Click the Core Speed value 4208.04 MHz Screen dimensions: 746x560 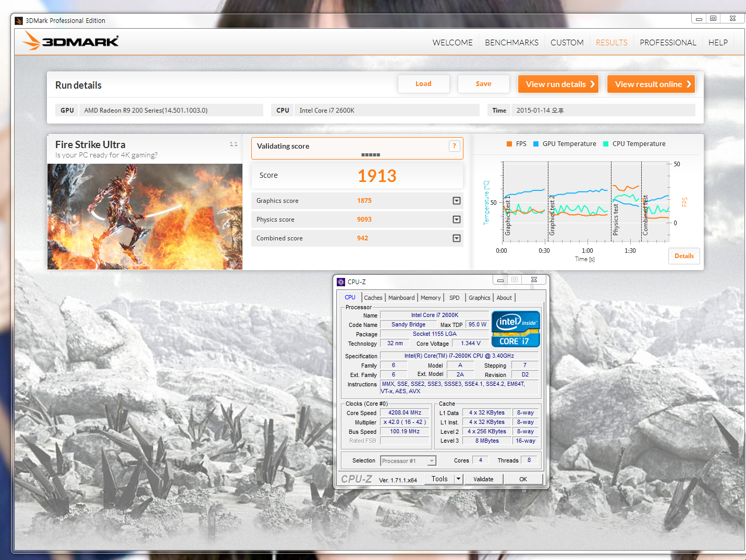pos(405,412)
